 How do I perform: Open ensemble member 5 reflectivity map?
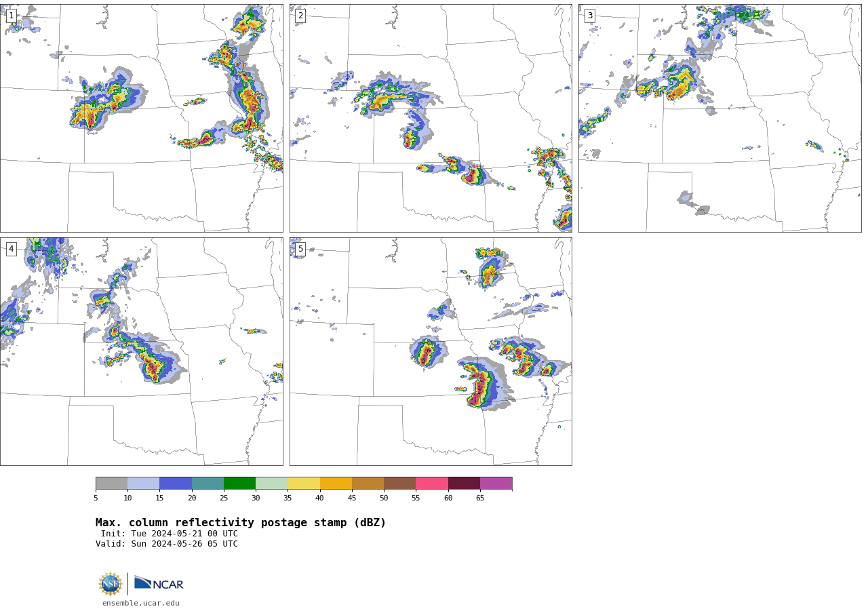tap(431, 351)
